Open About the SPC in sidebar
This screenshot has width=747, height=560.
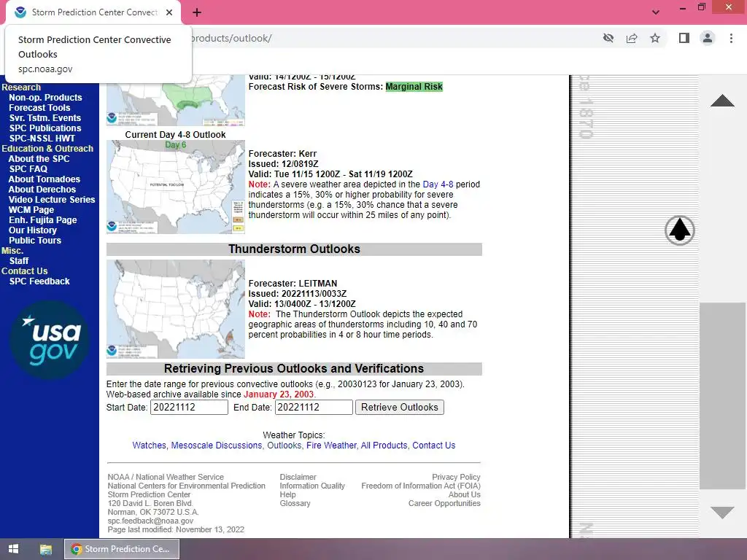pos(39,158)
